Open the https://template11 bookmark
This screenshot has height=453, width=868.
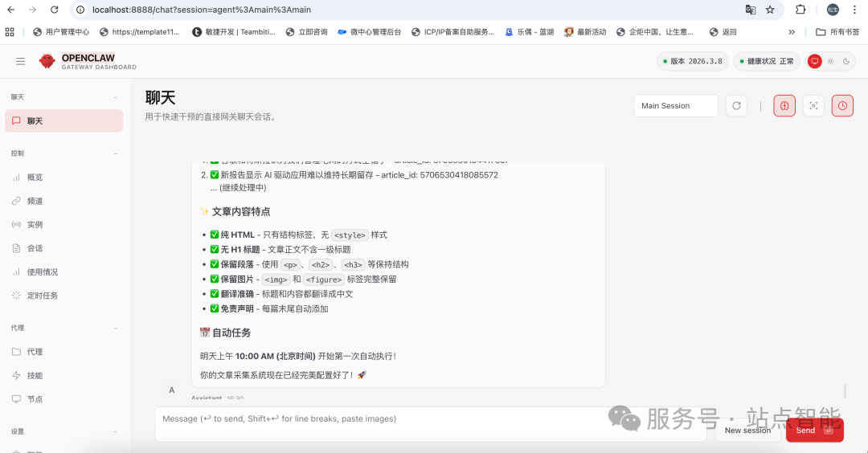pos(140,32)
